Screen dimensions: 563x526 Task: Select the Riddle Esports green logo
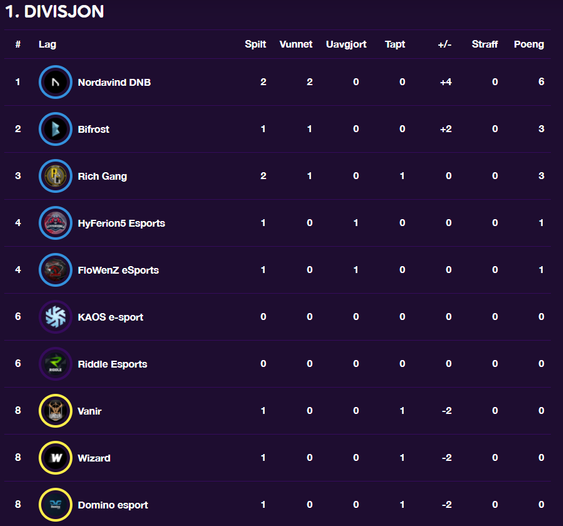pos(55,364)
